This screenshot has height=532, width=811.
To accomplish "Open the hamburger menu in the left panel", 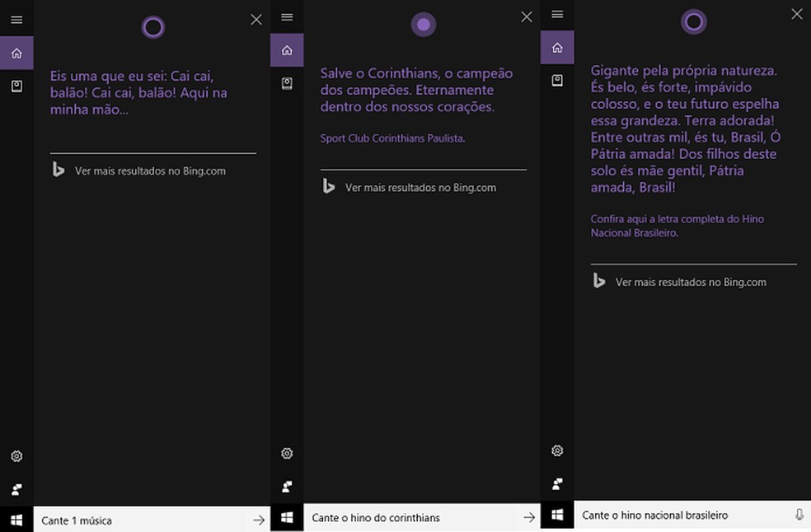I will [16, 20].
